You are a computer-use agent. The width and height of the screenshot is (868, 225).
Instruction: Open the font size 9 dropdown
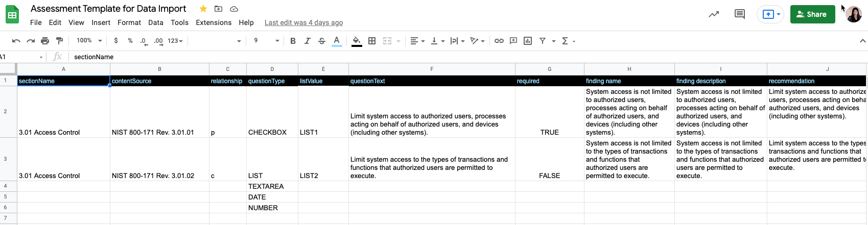(x=266, y=41)
